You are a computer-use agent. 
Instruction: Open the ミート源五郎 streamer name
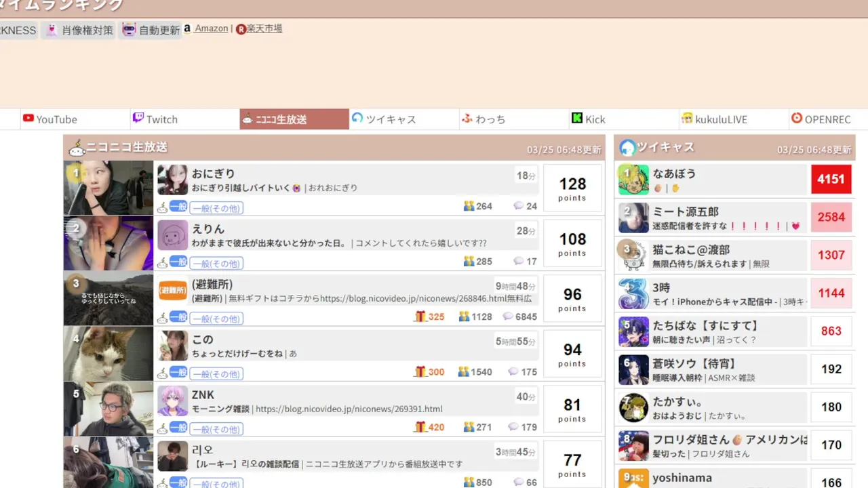(x=686, y=211)
